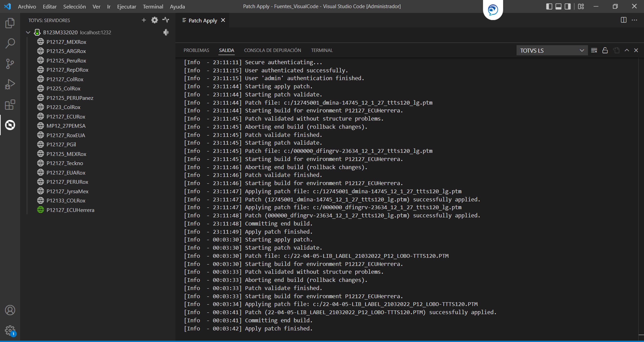This screenshot has height=342, width=644.
Task: Open the output log in editor
Action: coord(616,50)
